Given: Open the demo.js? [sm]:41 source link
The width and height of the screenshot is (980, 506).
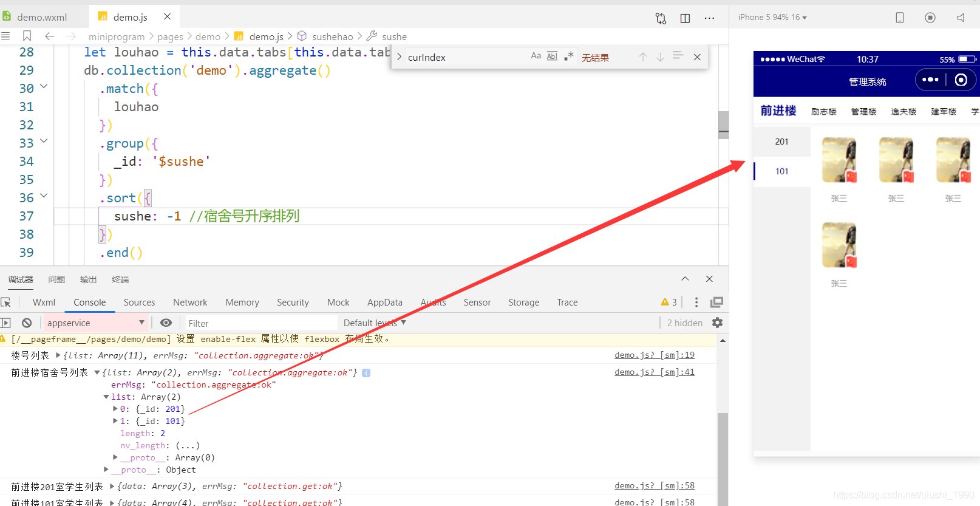Looking at the screenshot, I should pyautogui.click(x=655, y=372).
